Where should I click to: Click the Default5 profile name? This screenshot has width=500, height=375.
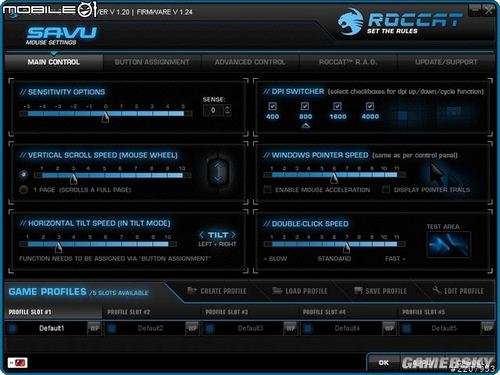pos(444,328)
